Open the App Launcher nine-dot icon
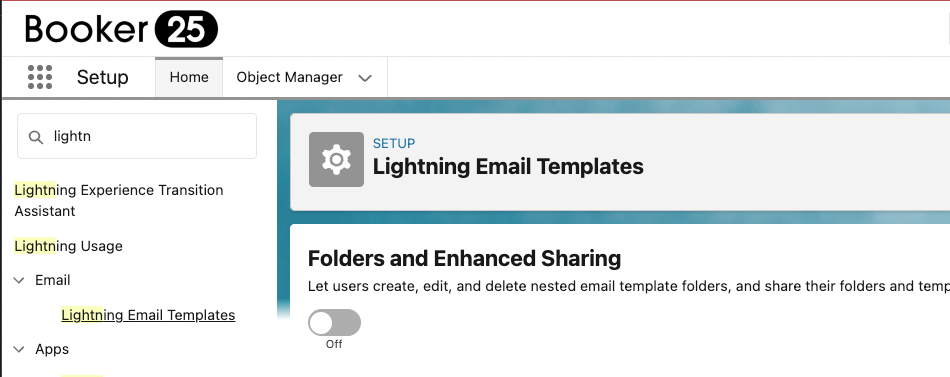 coord(40,77)
